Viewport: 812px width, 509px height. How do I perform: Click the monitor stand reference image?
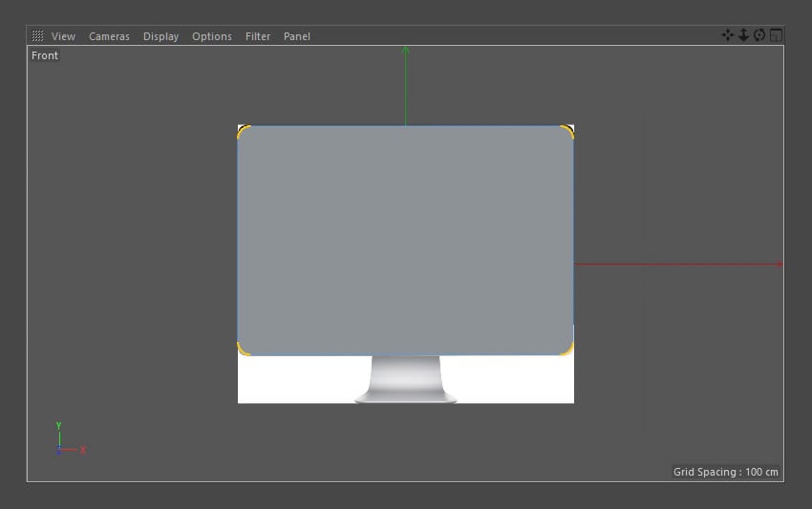click(x=405, y=379)
